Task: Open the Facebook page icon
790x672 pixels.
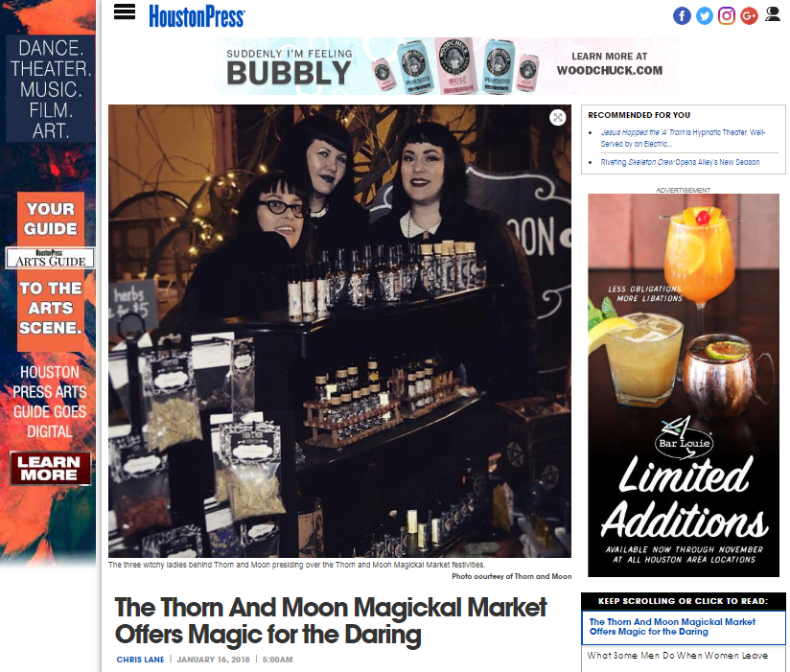Action: click(682, 15)
